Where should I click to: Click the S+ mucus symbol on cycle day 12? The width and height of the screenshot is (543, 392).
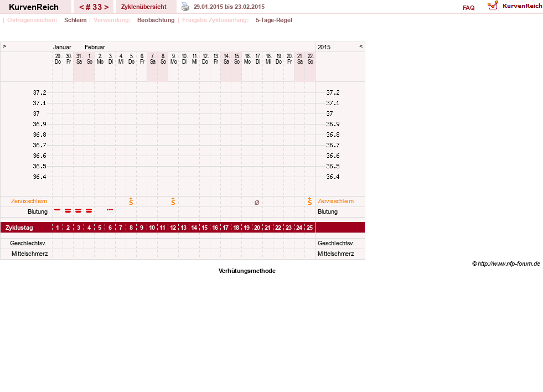coord(173,201)
